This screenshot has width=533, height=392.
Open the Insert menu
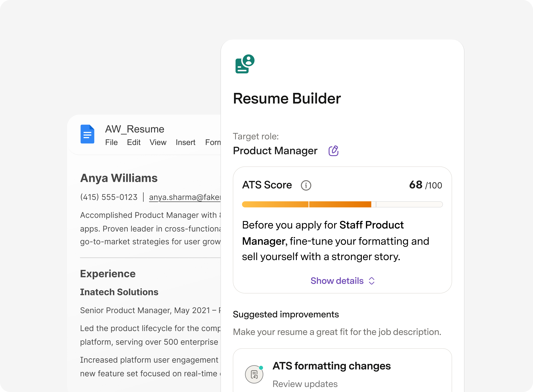186,142
